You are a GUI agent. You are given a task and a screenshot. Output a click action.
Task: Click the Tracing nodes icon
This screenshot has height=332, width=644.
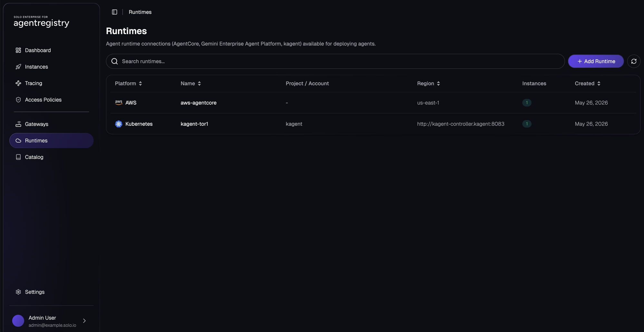tap(18, 83)
